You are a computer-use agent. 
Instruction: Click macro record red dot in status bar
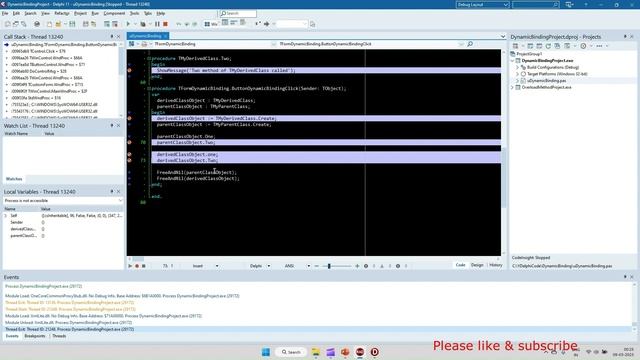click(x=137, y=266)
